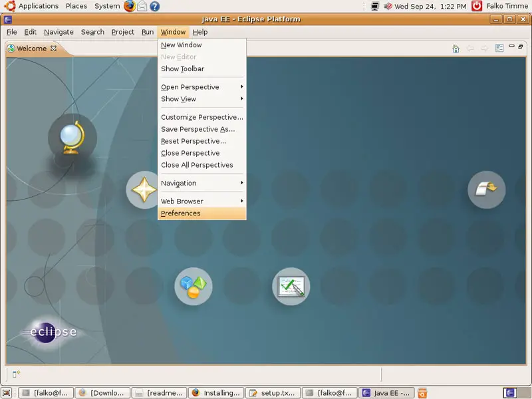Expand the Open Perspective submenu

tap(202, 87)
